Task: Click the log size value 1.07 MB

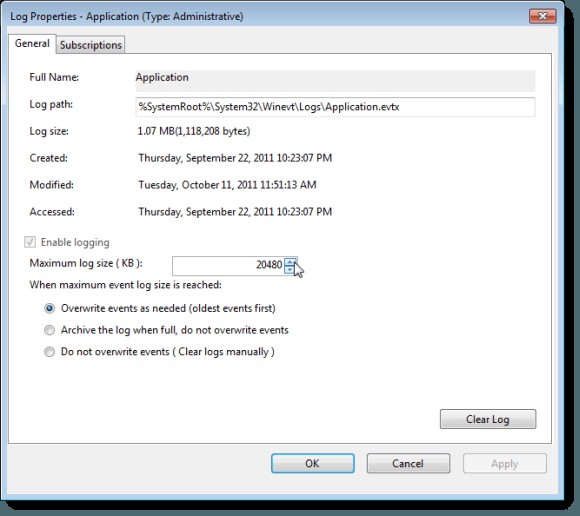Action: (x=194, y=131)
